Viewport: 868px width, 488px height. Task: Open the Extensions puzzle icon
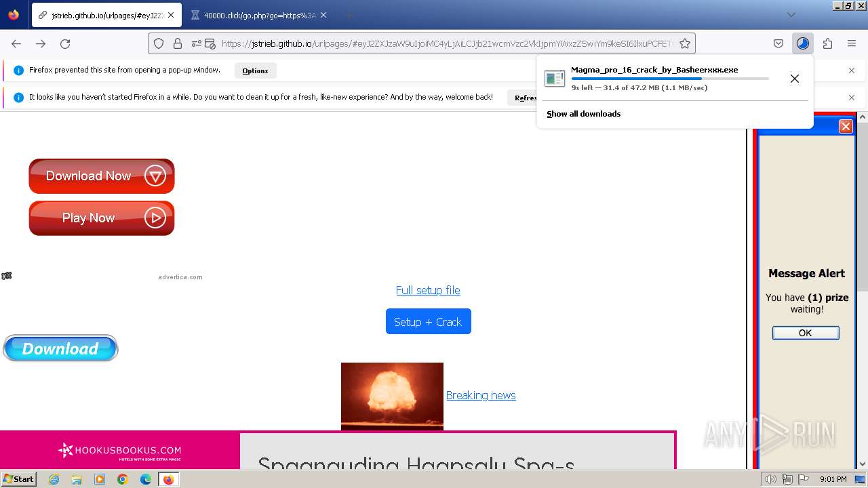tap(827, 43)
